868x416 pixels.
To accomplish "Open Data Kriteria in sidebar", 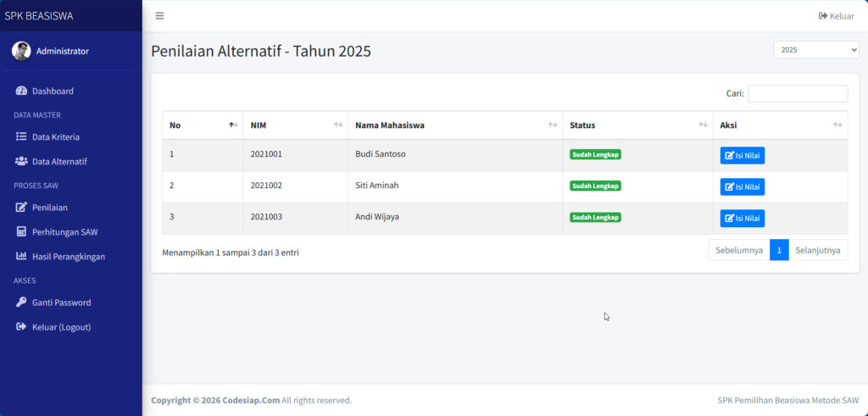I will coord(55,136).
